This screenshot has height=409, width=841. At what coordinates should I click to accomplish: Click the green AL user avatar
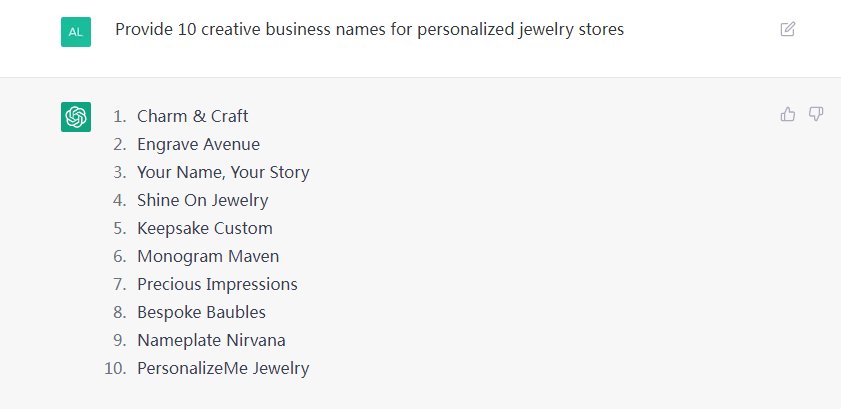pos(76,31)
